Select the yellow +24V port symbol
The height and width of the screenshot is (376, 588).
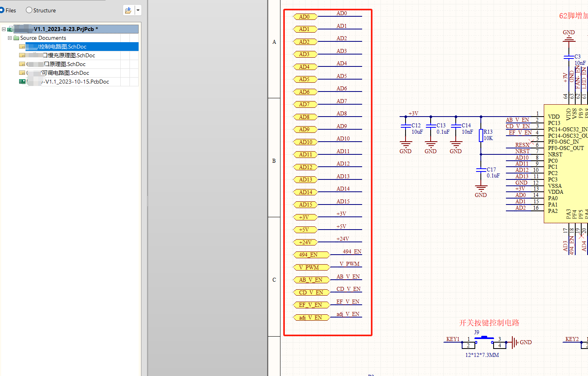point(305,242)
